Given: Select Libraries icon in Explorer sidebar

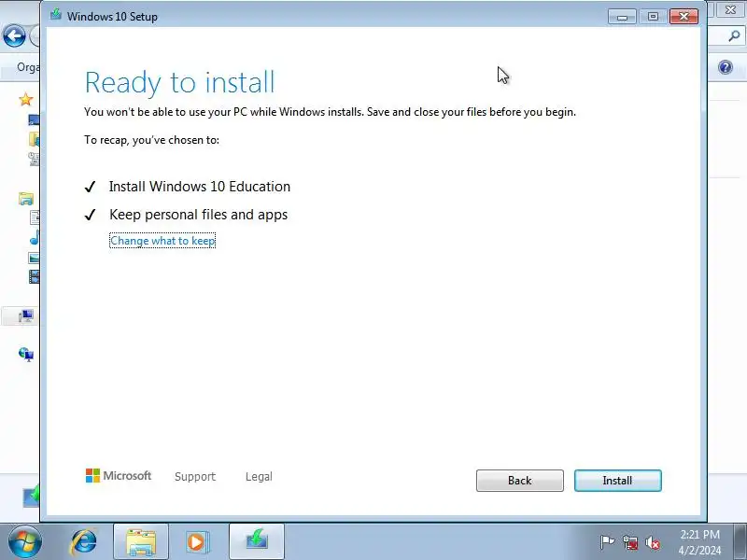Looking at the screenshot, I should (x=26, y=198).
